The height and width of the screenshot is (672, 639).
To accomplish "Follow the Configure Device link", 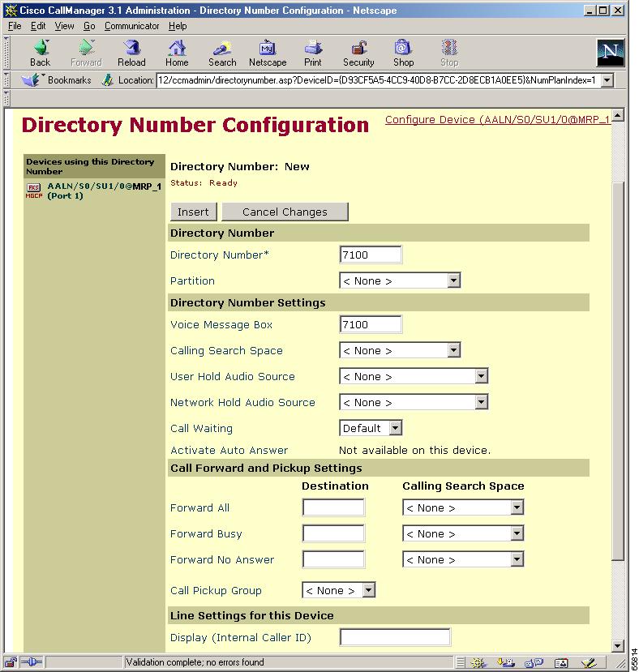I will pos(497,120).
